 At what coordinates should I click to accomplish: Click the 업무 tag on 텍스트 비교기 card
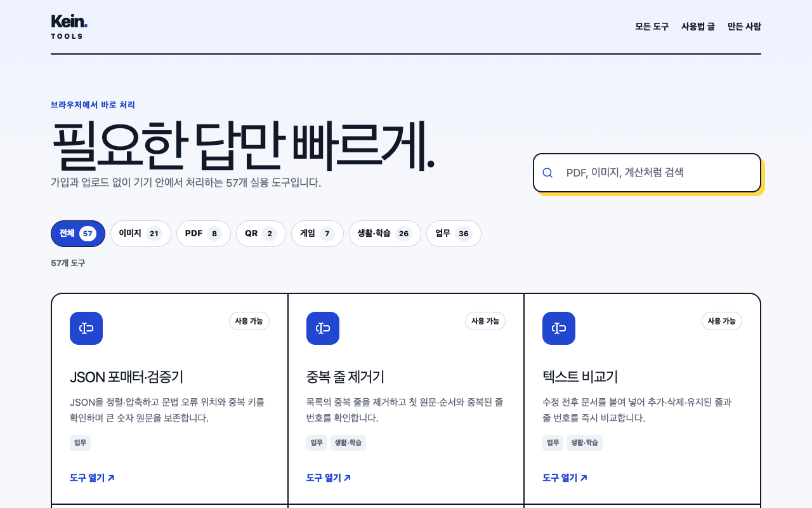pyautogui.click(x=553, y=443)
